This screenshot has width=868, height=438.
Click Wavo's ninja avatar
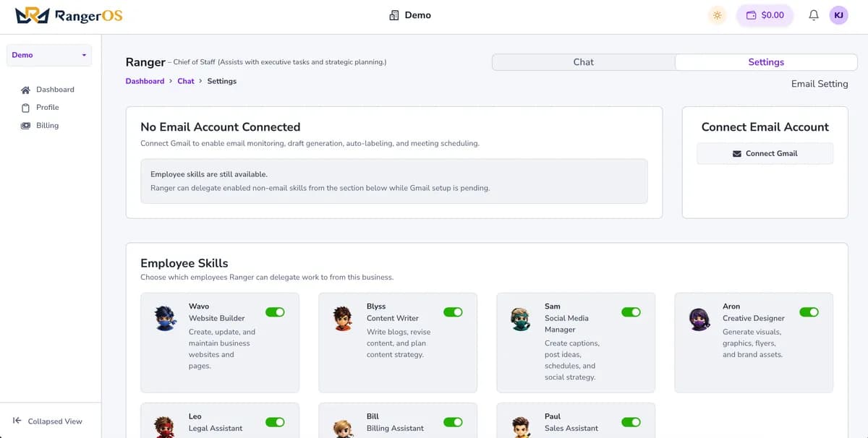point(165,319)
